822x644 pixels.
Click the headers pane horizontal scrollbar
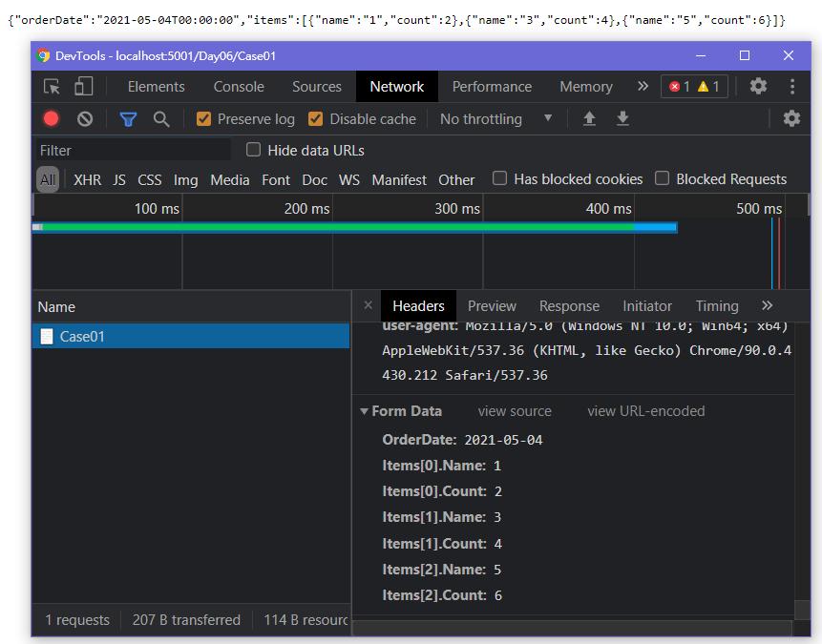572,628
